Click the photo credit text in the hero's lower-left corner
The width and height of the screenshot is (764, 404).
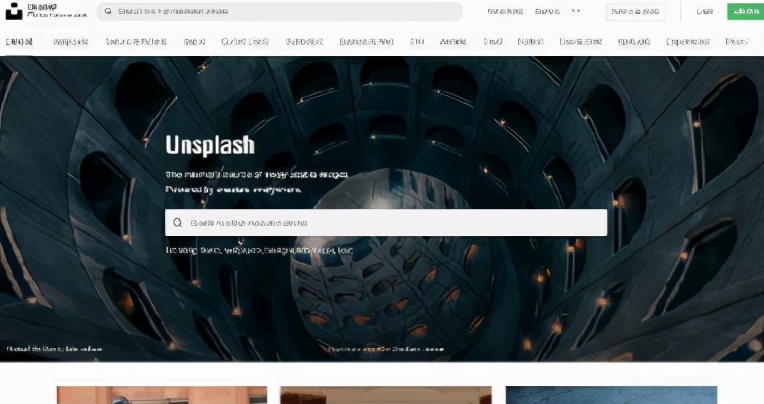[x=54, y=349]
